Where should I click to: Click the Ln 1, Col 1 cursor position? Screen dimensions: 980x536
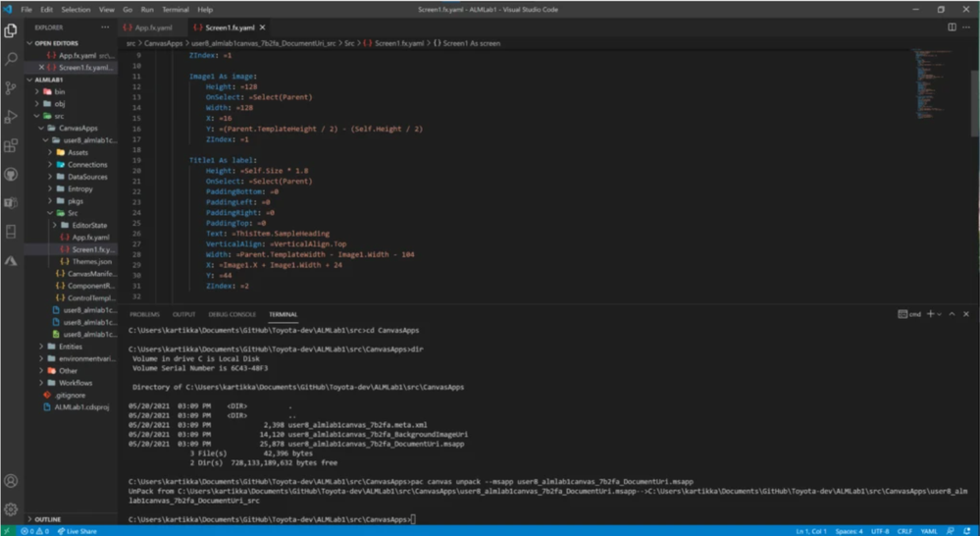click(x=811, y=531)
